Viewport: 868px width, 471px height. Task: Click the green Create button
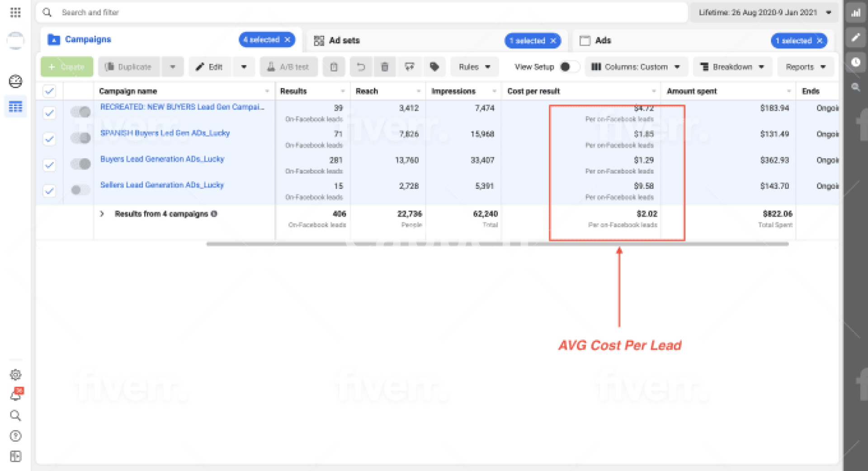coord(67,67)
